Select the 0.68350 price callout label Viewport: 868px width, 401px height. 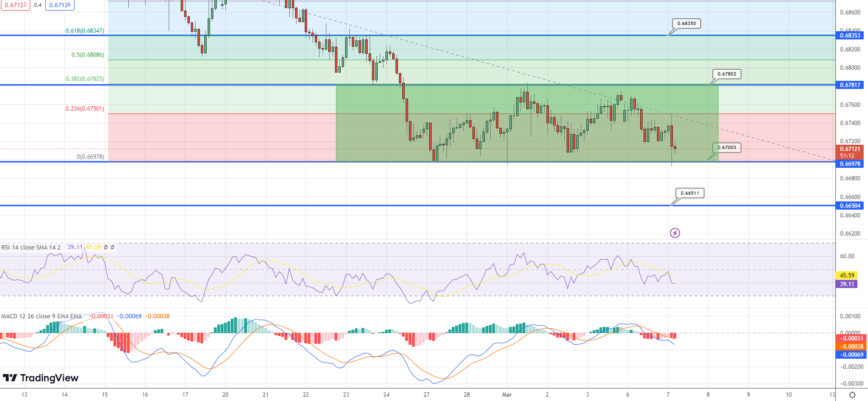pyautogui.click(x=686, y=24)
